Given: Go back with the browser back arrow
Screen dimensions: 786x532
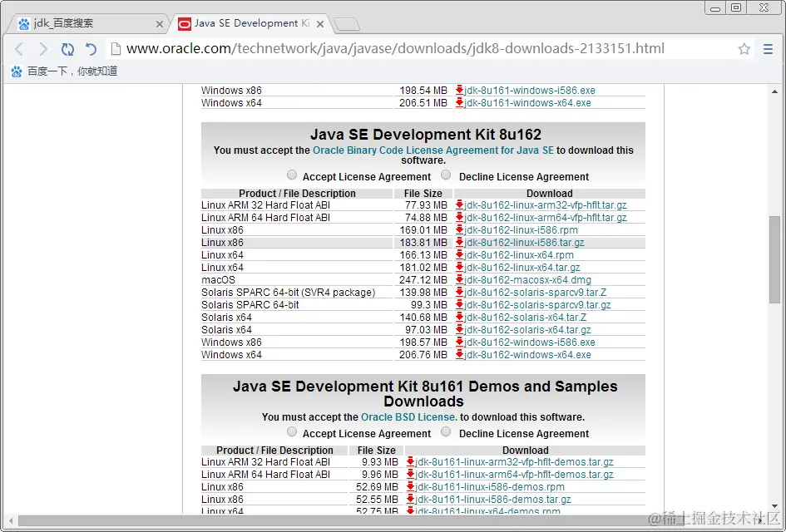Looking at the screenshot, I should [x=19, y=49].
